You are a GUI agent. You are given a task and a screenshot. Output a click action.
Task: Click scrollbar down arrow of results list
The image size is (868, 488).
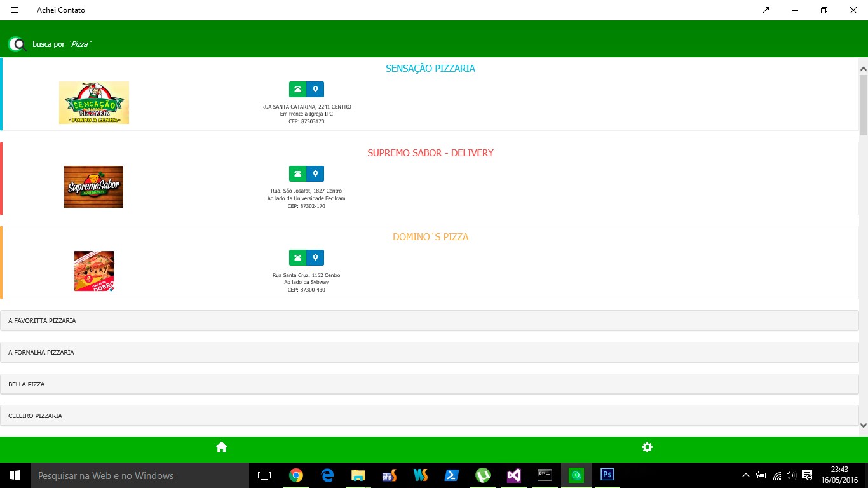[864, 425]
